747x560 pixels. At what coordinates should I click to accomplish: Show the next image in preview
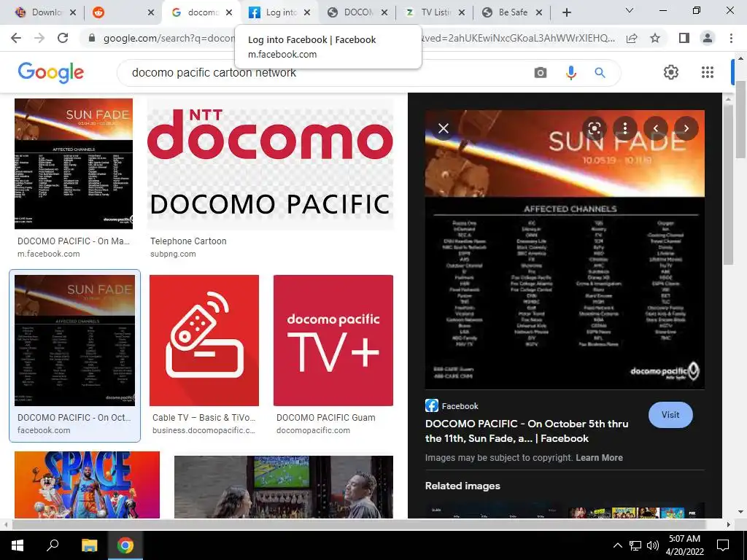tap(686, 128)
